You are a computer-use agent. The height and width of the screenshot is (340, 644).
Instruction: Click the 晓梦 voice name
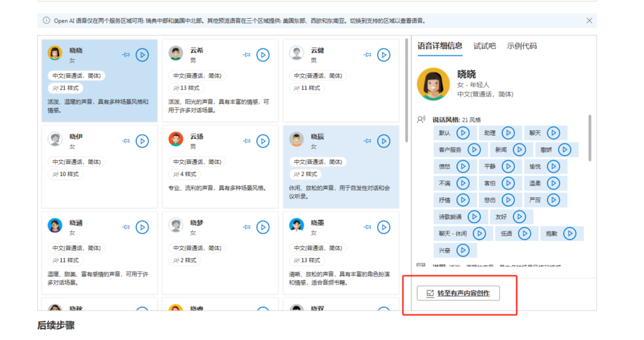pos(197,222)
